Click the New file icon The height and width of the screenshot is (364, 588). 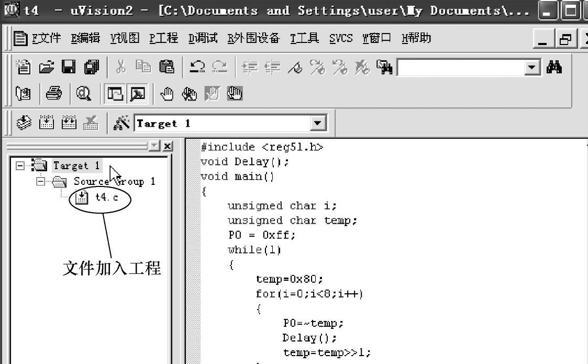click(x=24, y=67)
